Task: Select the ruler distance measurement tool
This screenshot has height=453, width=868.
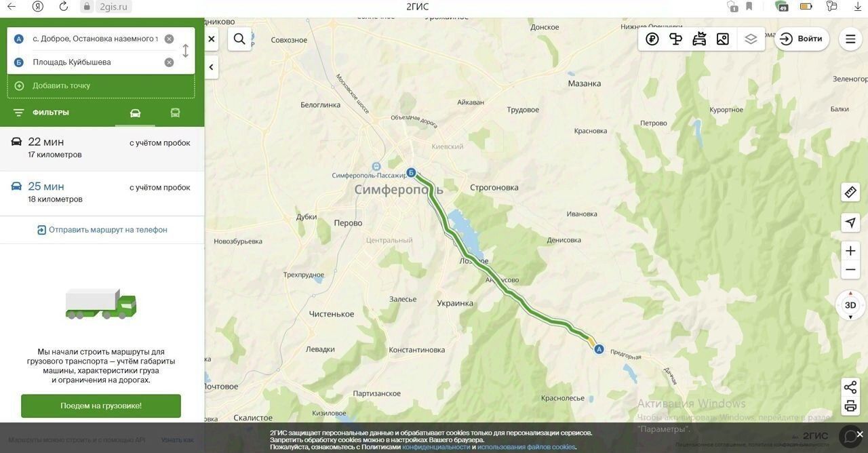Action: (850, 193)
